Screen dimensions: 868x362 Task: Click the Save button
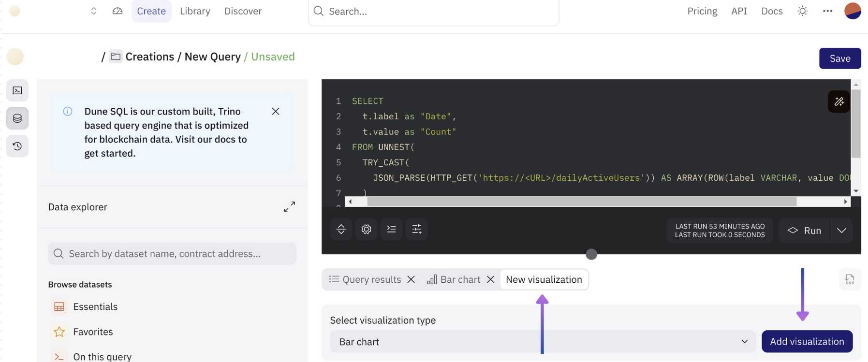[x=839, y=58]
